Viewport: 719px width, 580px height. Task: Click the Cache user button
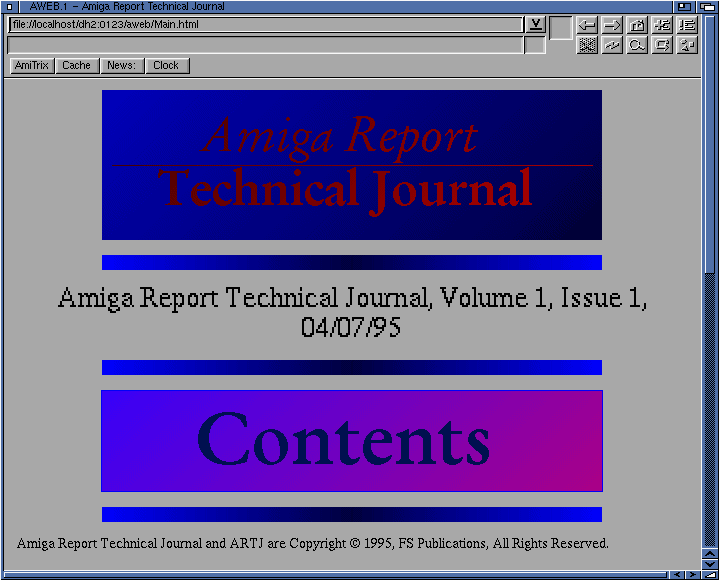click(x=77, y=66)
